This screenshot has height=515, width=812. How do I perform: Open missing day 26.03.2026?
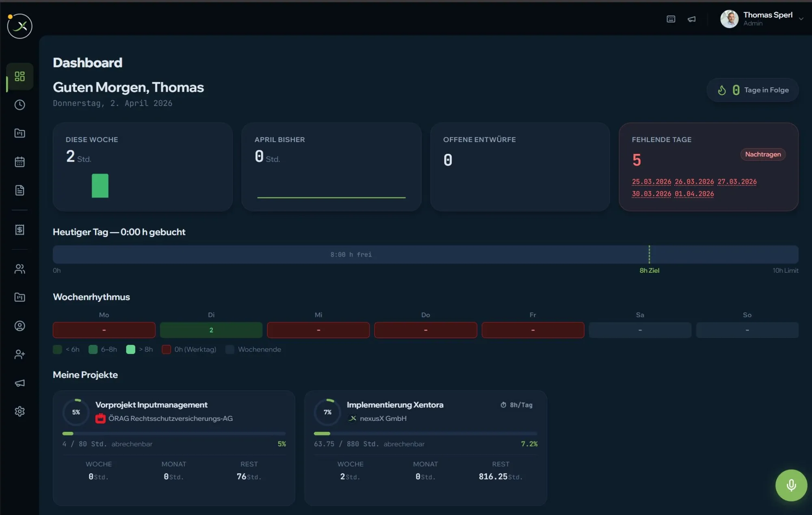(x=694, y=181)
